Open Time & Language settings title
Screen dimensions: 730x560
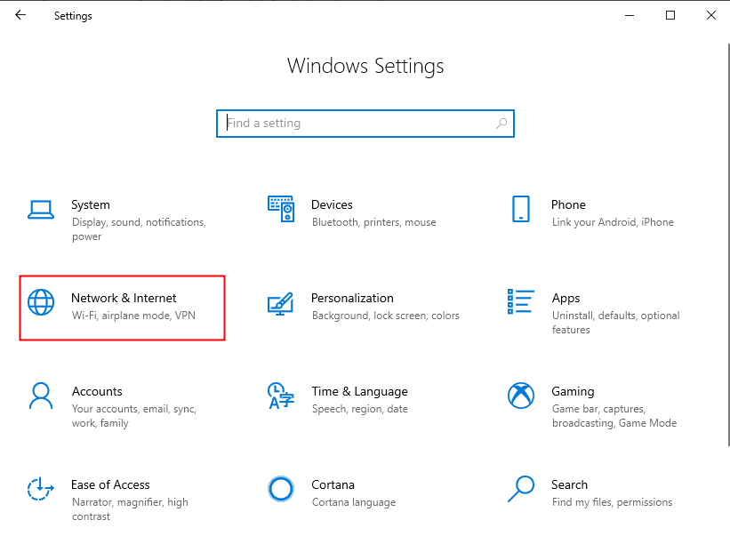pyautogui.click(x=360, y=392)
